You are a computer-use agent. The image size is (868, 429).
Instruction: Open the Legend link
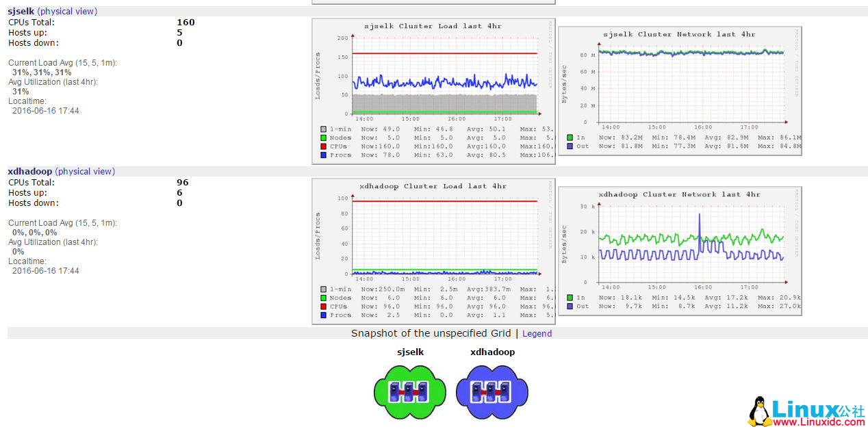coord(537,334)
